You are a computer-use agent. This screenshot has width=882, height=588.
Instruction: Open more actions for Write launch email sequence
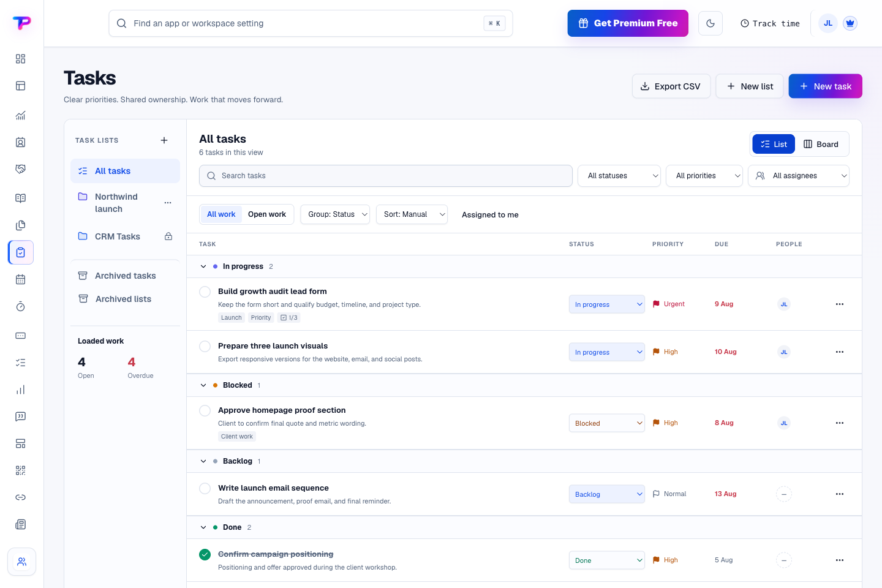pyautogui.click(x=840, y=494)
